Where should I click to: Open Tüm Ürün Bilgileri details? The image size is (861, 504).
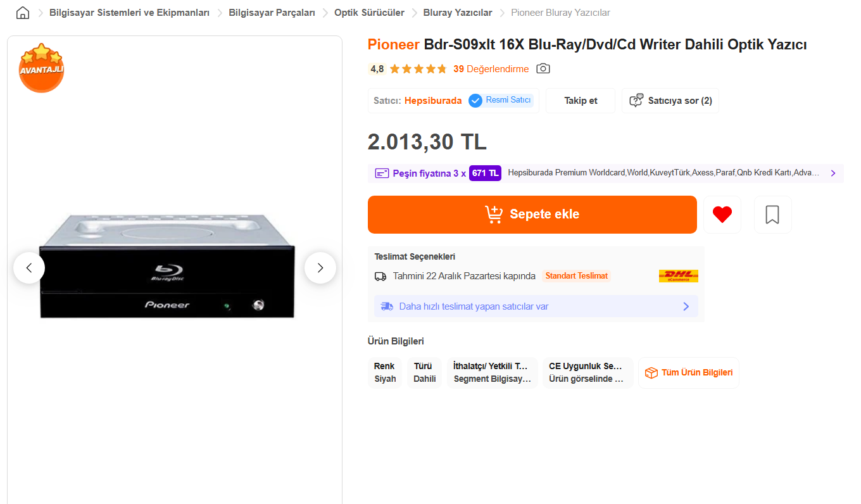coord(689,373)
